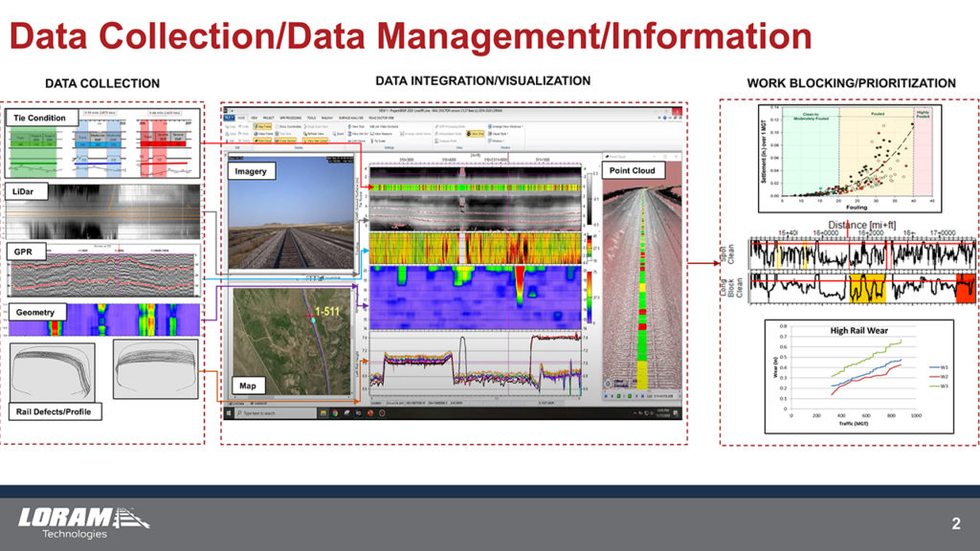Click the Zoom button in the ribbon
The width and height of the screenshot is (980, 551).
pos(341,134)
